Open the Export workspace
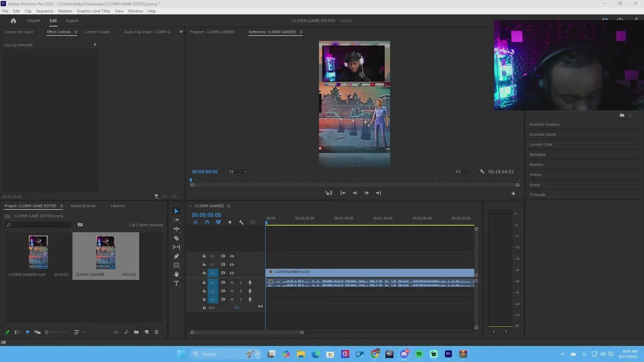Viewport: 644px width, 362px height. click(72, 21)
